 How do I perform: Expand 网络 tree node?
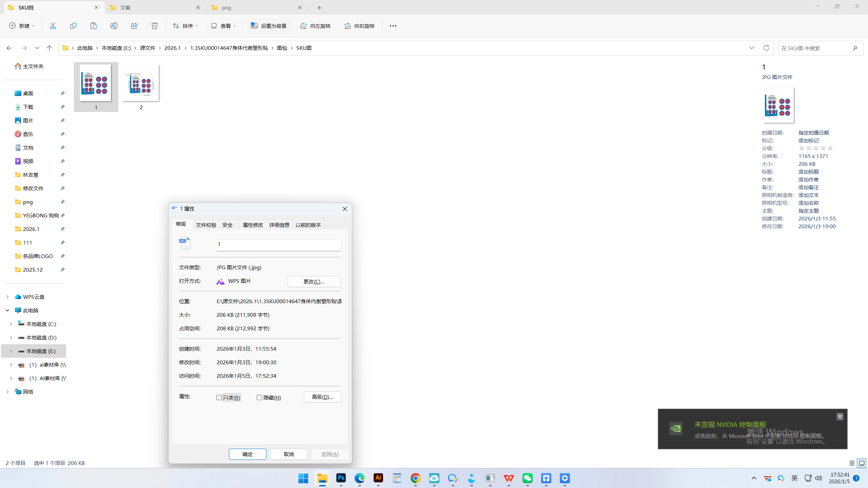click(7, 392)
